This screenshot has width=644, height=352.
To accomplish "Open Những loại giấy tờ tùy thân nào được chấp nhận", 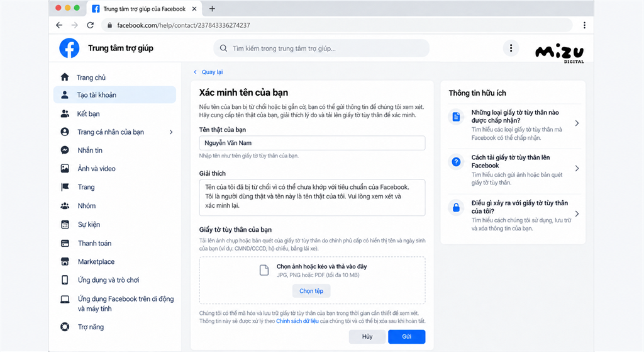I will point(514,125).
